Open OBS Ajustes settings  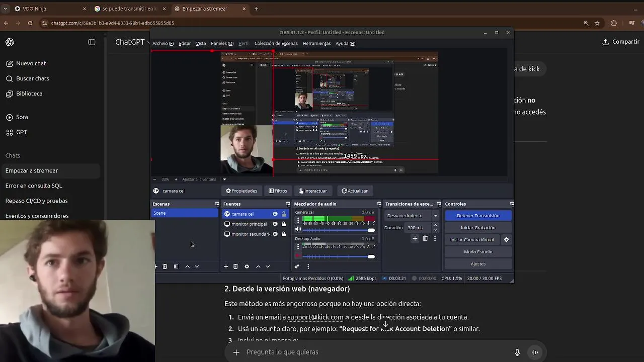pyautogui.click(x=478, y=264)
